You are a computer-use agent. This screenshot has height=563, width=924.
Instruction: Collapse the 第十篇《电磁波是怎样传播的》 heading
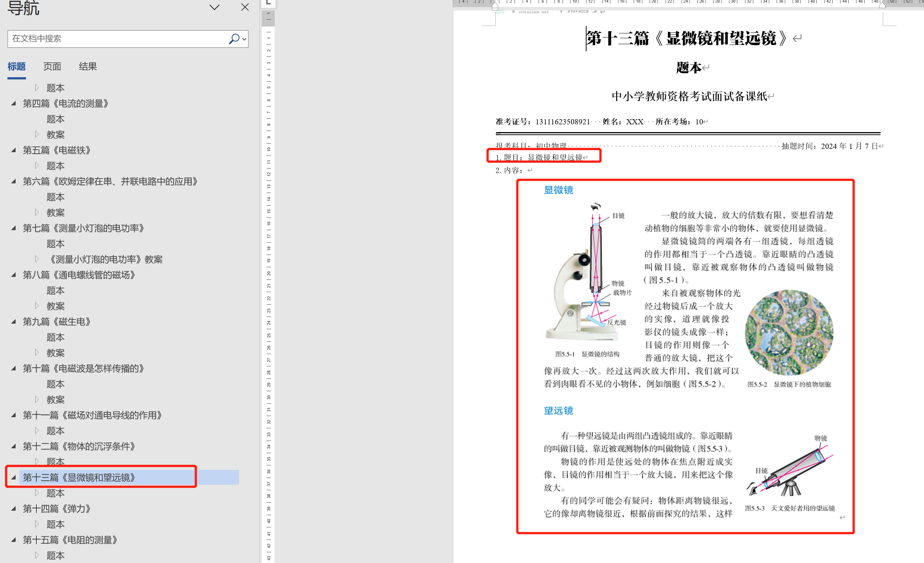point(13,368)
